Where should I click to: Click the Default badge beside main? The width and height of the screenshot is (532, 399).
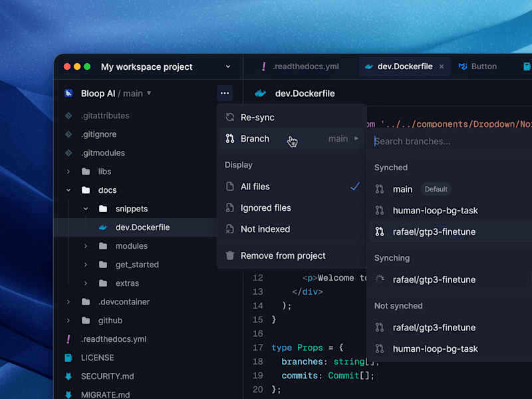tap(436, 190)
